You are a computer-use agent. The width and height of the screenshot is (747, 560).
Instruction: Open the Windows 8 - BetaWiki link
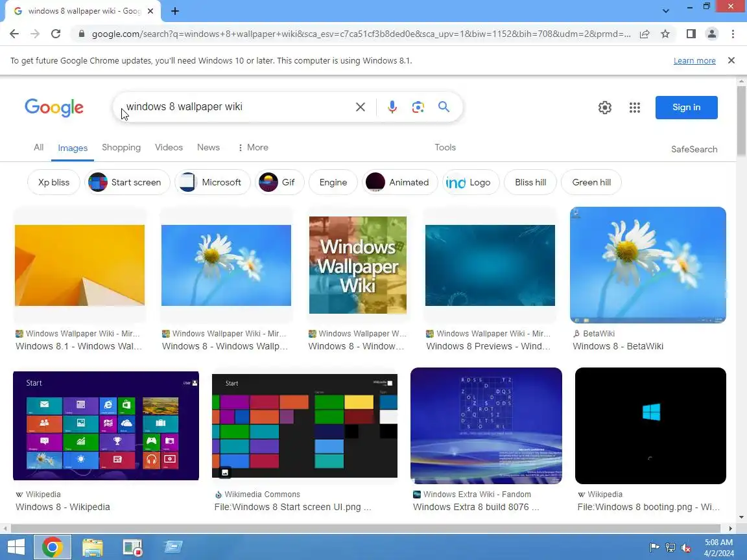[618, 346]
